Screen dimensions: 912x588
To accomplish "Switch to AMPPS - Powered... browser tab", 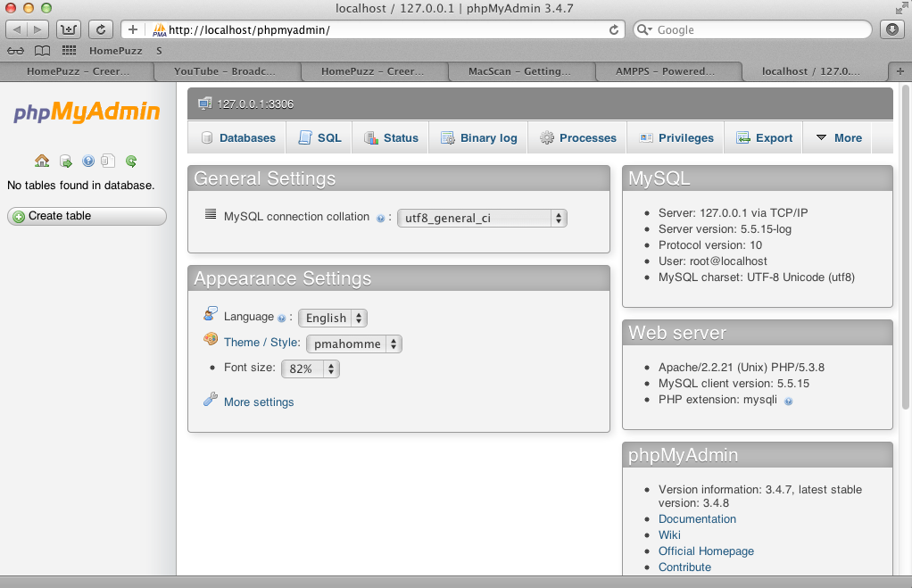I will pyautogui.click(x=667, y=71).
